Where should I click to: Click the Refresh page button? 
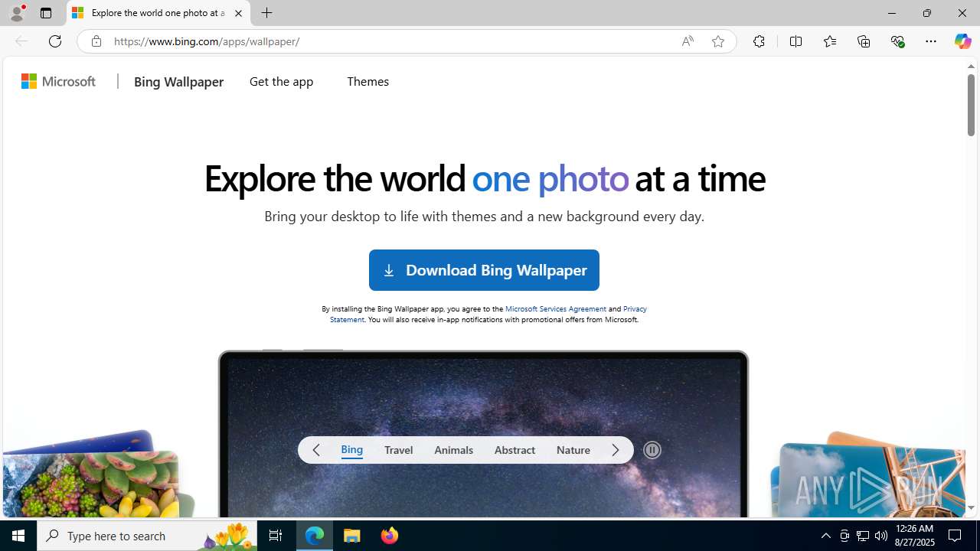click(55, 41)
